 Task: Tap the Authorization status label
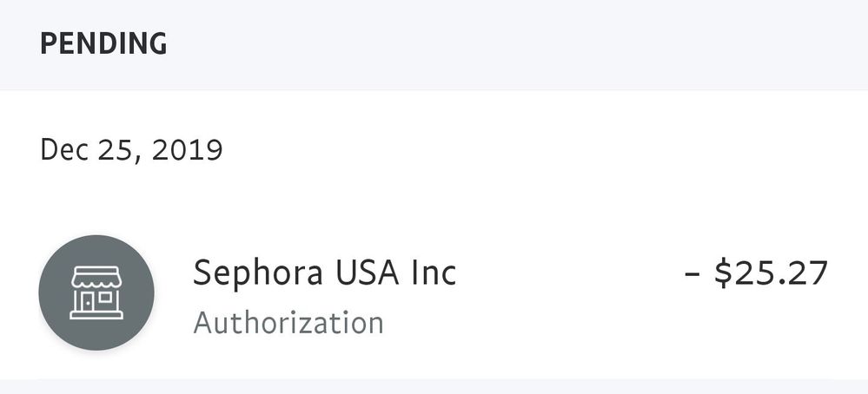pyautogui.click(x=288, y=323)
